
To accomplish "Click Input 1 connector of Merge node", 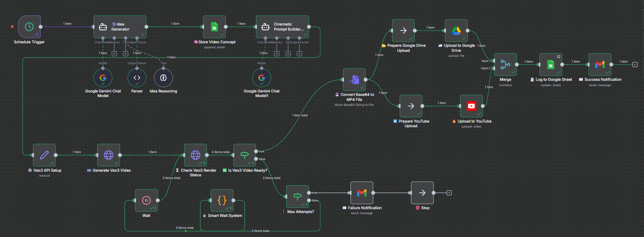I will coord(493,61).
